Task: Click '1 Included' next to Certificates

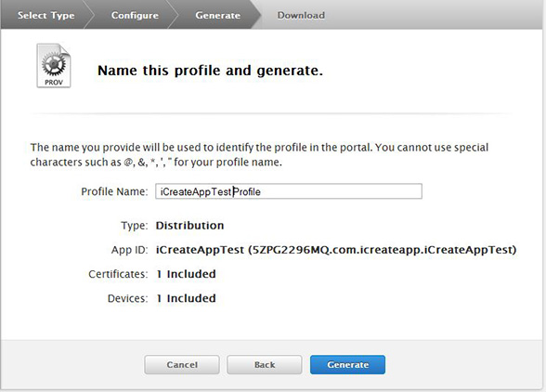Action: point(186,274)
